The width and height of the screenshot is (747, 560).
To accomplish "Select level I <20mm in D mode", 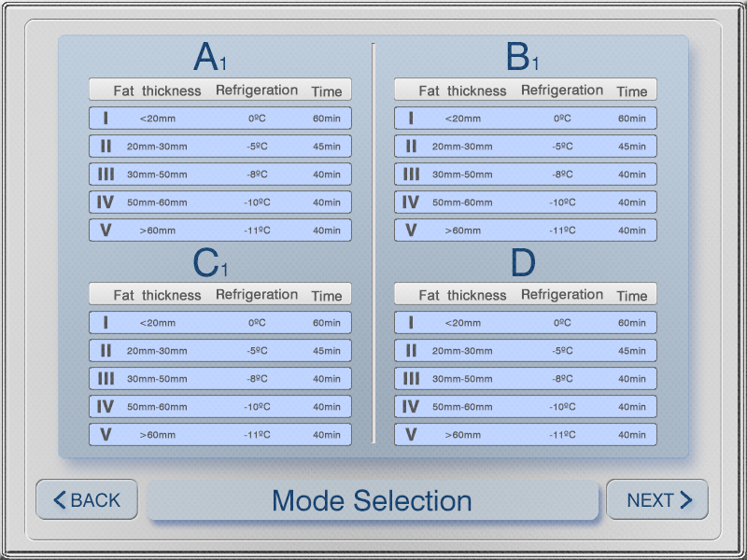I will (525, 323).
